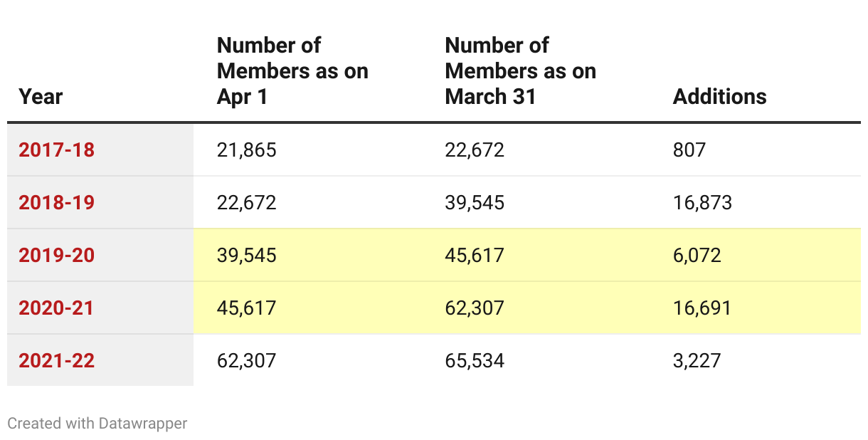Viewport: 868px width, 440px height.
Task: Click the 65,534 members cell
Action: (x=475, y=361)
